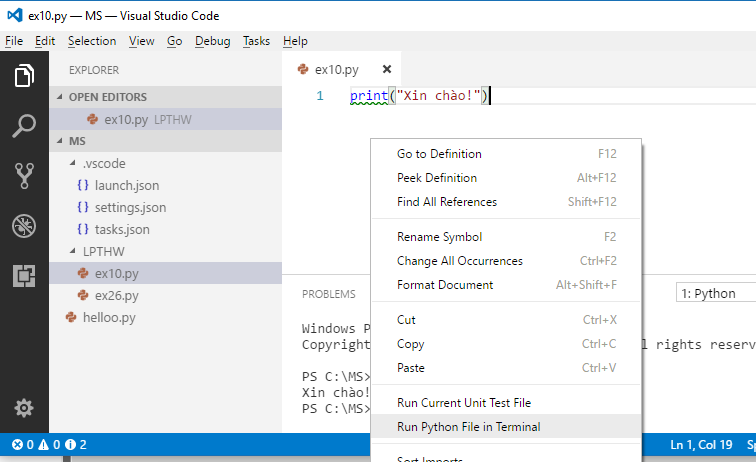
Task: Open the Explorer view in activity bar
Action: click(x=24, y=76)
